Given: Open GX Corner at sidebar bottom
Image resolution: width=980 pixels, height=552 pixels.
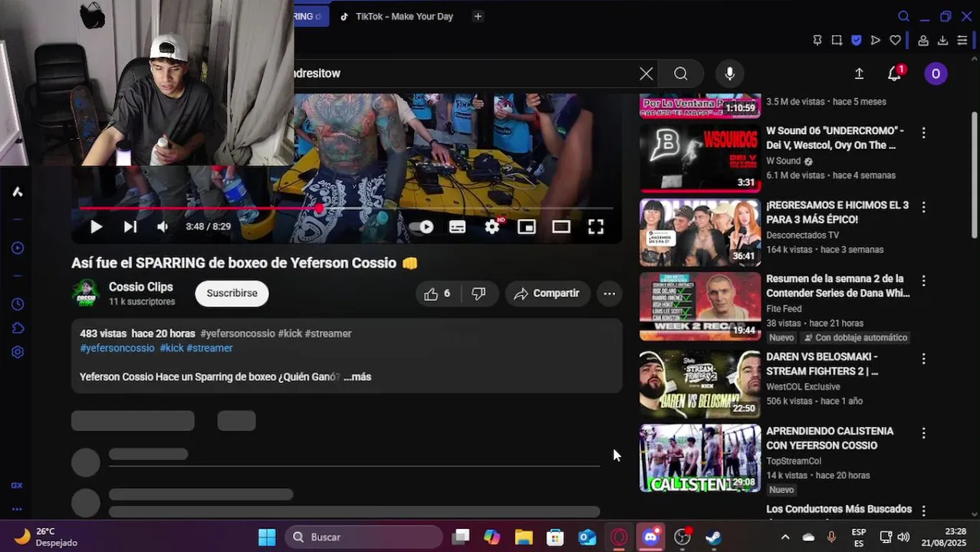Looking at the screenshot, I should click(x=17, y=485).
